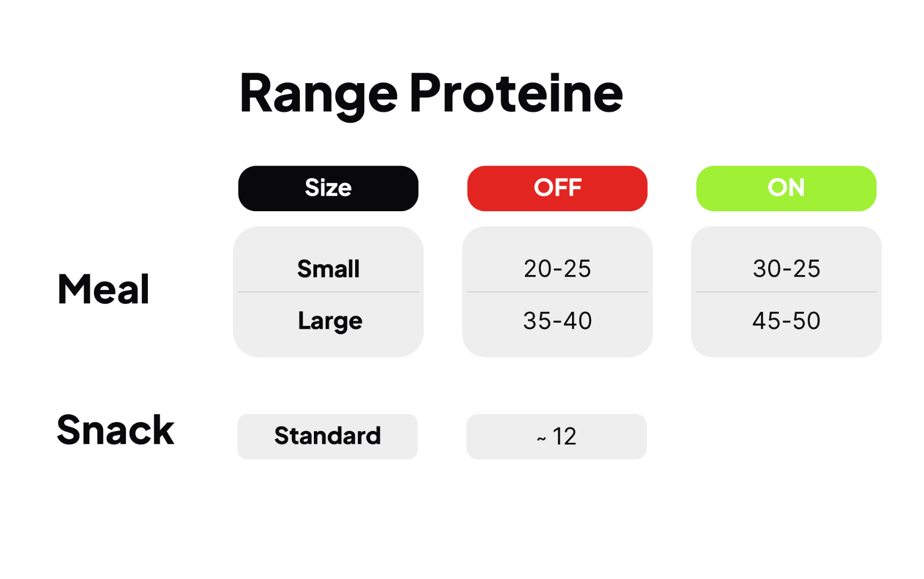Click the 30-25 value under ON
The image size is (924, 579).
(786, 269)
